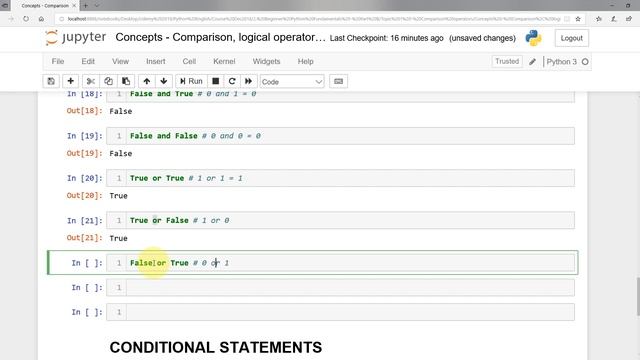Open the Widgets menu

[x=266, y=61]
